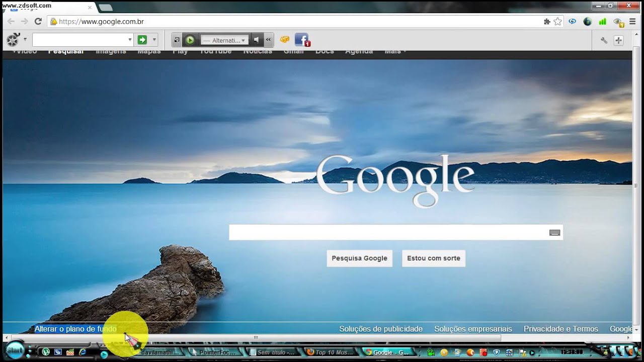This screenshot has height=362, width=644.
Task: Open Soluções de publicidade link
Action: click(x=381, y=329)
